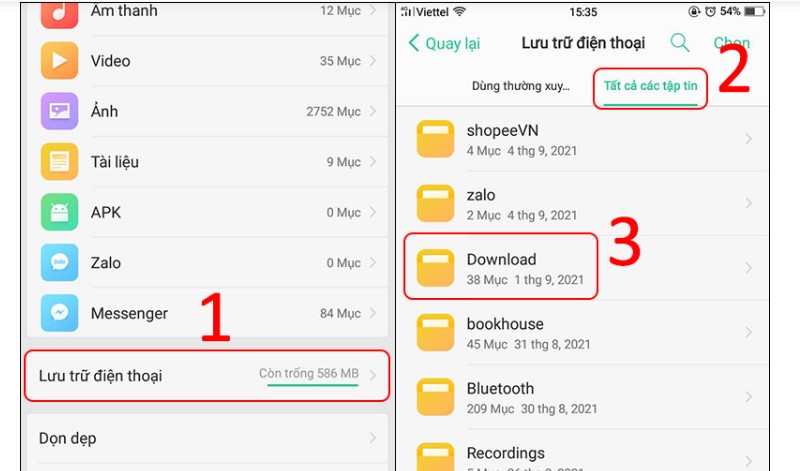The width and height of the screenshot is (800, 471).
Task: Tap the battery indicator icon
Action: (754, 11)
